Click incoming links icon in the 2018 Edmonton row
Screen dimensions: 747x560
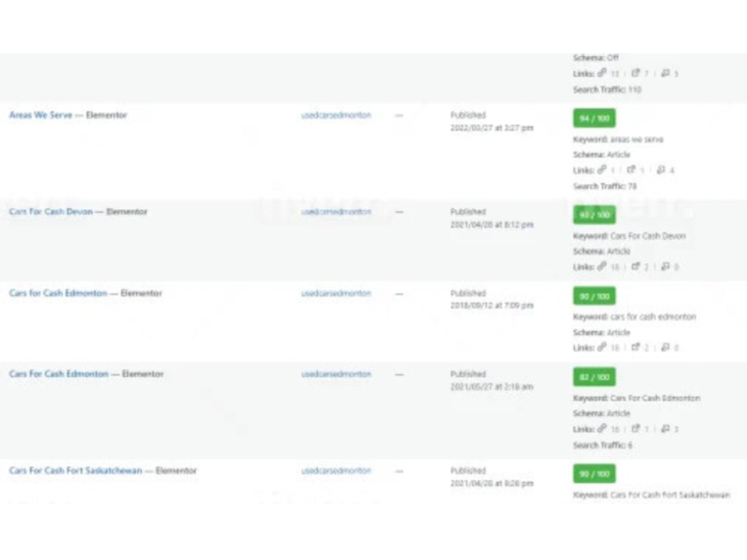point(666,347)
